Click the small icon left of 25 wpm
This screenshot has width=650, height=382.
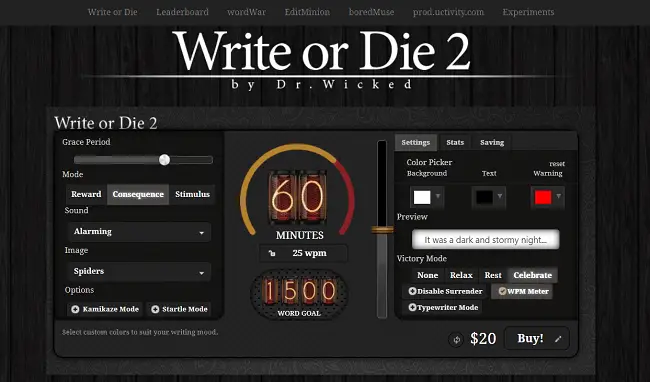pyautogui.click(x=272, y=253)
